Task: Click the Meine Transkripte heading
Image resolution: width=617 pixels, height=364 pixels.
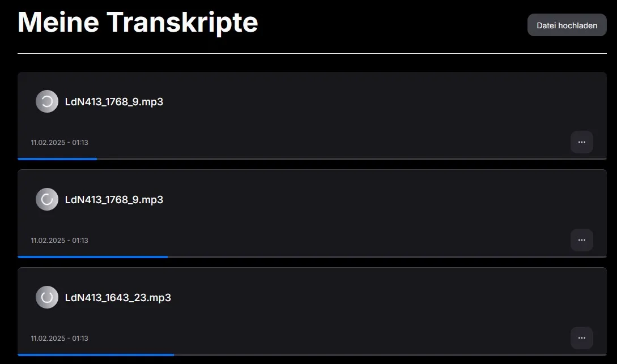Action: coord(138,22)
